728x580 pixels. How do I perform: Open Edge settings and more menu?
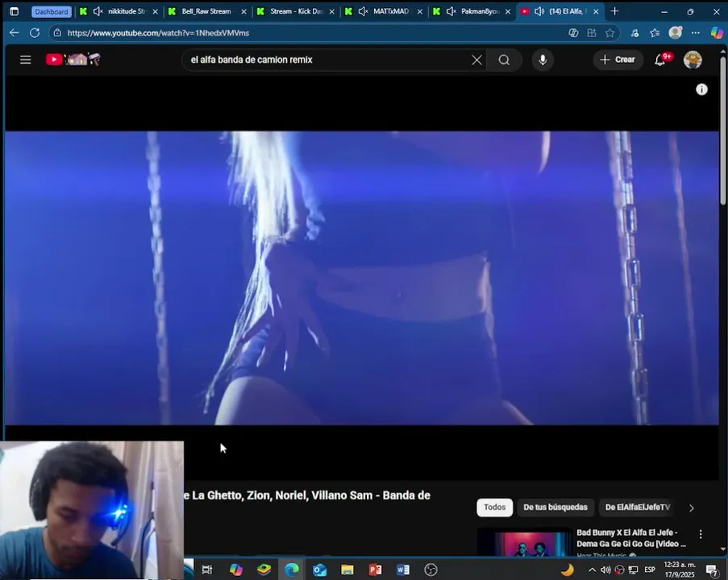(x=695, y=33)
